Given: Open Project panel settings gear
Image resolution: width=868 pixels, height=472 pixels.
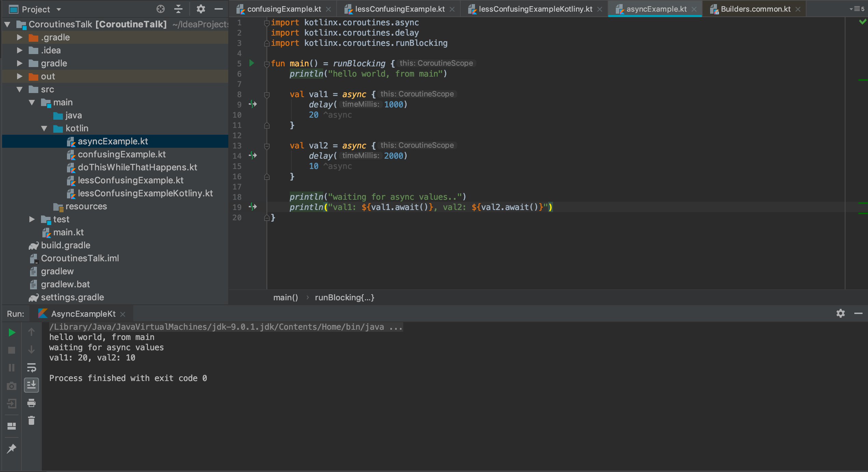Looking at the screenshot, I should (x=201, y=9).
